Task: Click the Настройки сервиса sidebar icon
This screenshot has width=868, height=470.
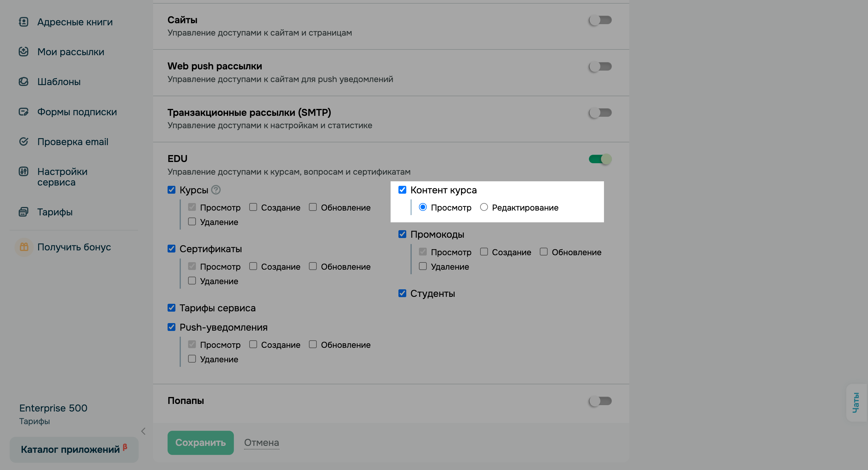Action: click(x=24, y=172)
